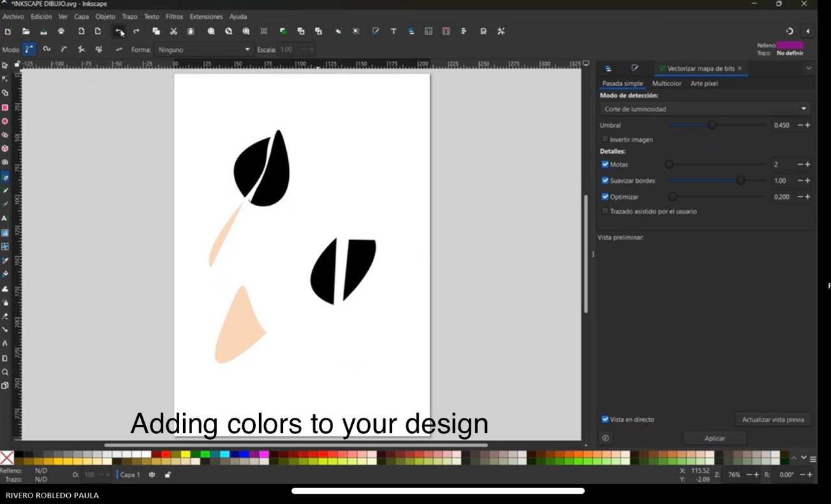Click Actualizar vista previa button
This screenshot has height=504, width=831.
pyautogui.click(x=773, y=420)
